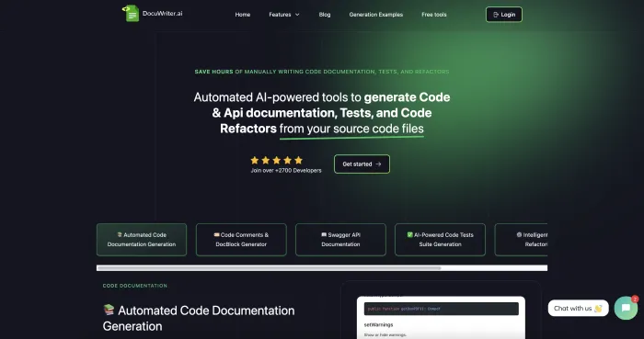Click the login door icon in Login button

496,15
